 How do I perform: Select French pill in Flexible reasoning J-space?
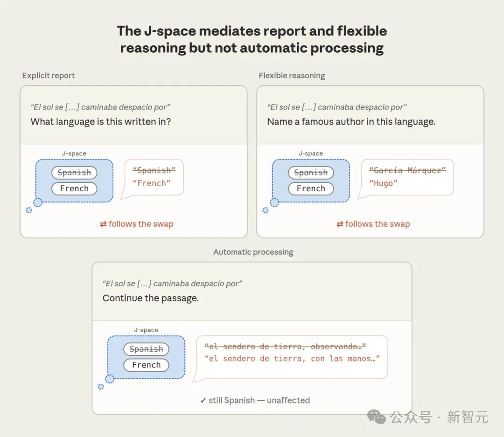(x=311, y=188)
